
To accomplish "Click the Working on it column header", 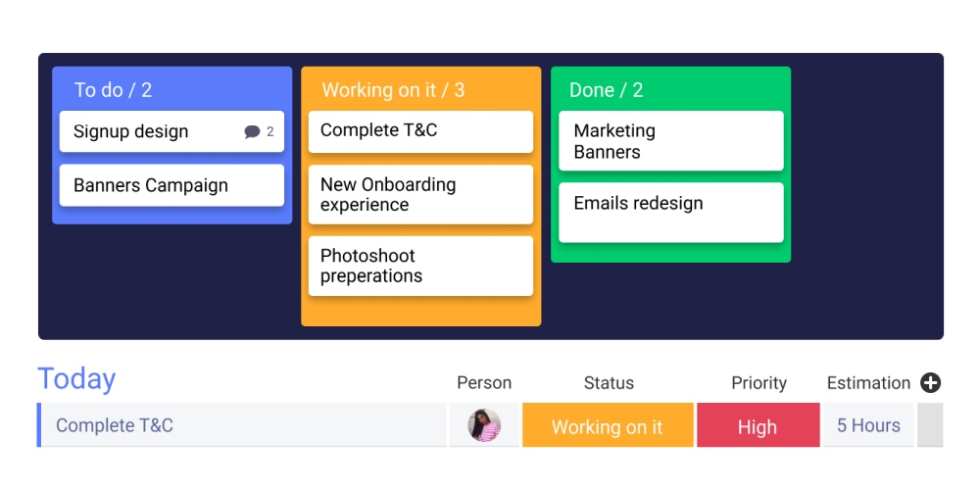I will 393,90.
